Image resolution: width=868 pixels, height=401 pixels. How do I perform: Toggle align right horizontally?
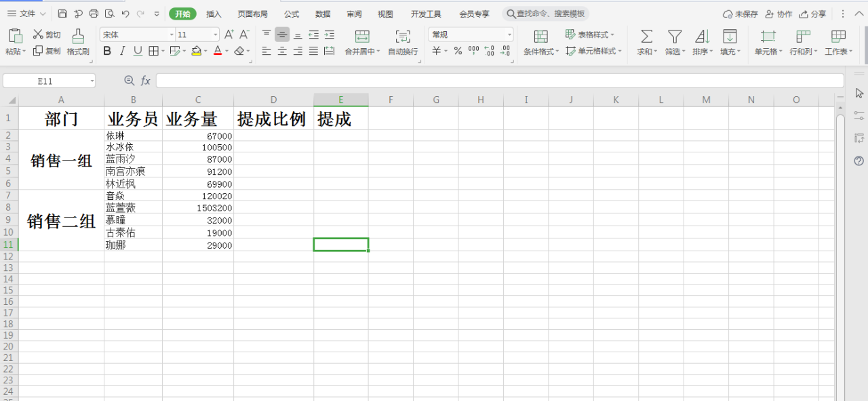tap(298, 51)
